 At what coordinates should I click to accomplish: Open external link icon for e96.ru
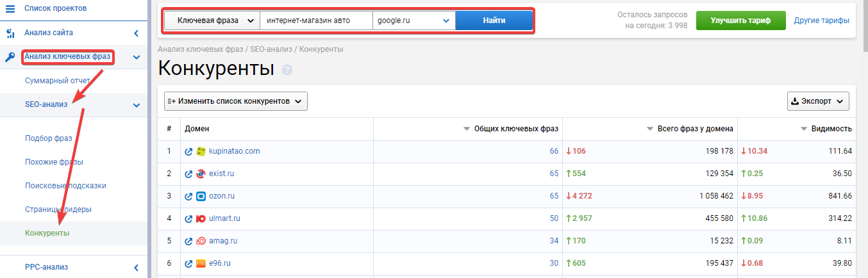[x=188, y=264]
